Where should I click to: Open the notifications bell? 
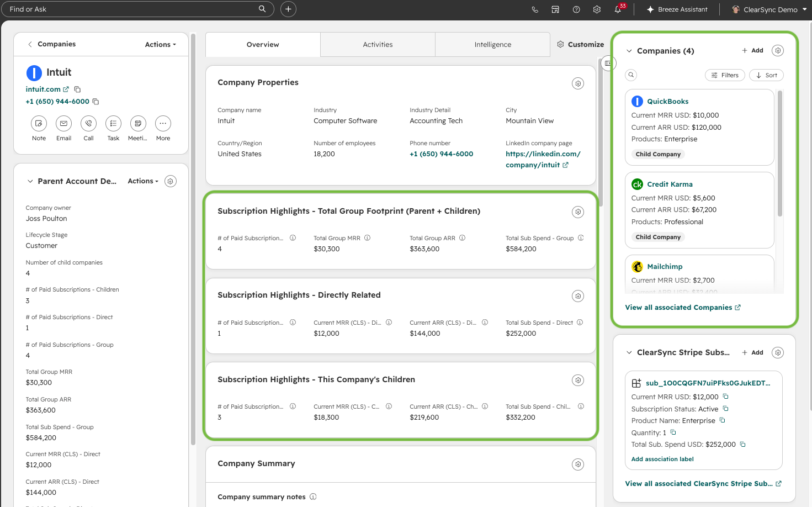point(618,9)
